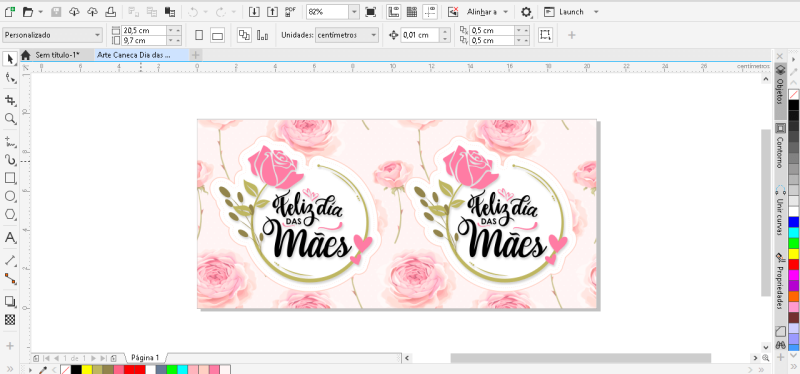Create a new document with New icon

[x=10, y=11]
